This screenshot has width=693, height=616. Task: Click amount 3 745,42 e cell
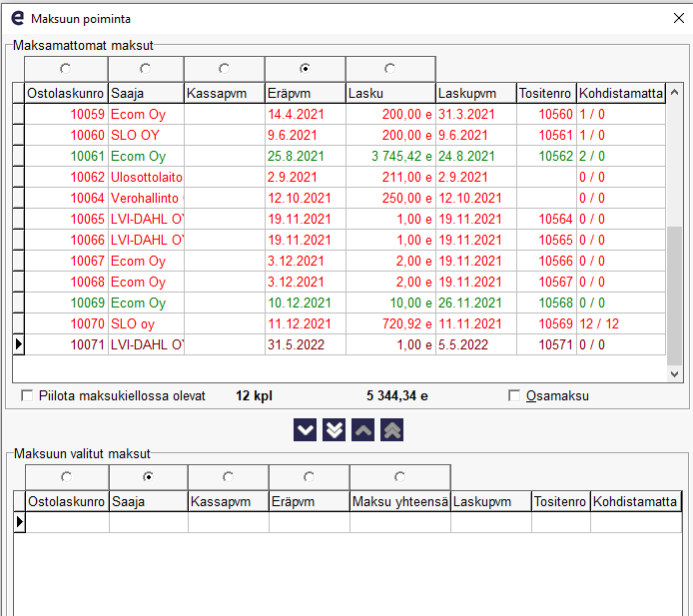click(x=390, y=156)
